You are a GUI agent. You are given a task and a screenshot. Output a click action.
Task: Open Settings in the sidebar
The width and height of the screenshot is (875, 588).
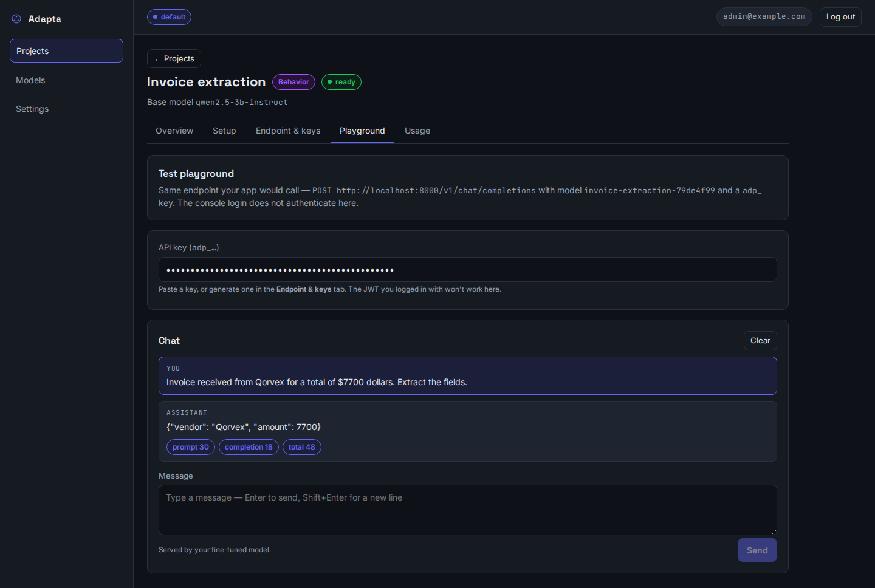pyautogui.click(x=66, y=109)
